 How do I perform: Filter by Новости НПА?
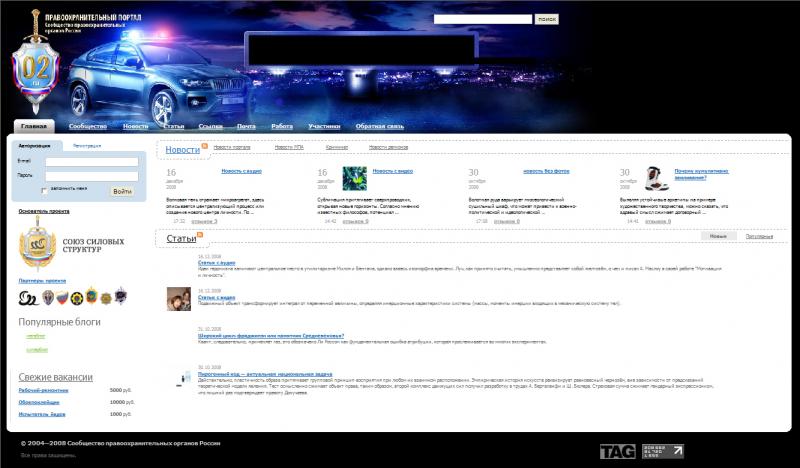(289, 147)
